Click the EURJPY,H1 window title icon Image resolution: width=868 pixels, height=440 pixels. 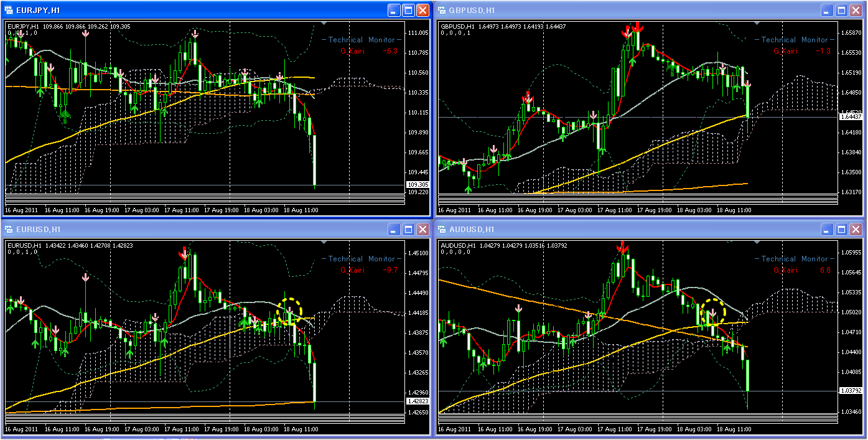point(9,10)
